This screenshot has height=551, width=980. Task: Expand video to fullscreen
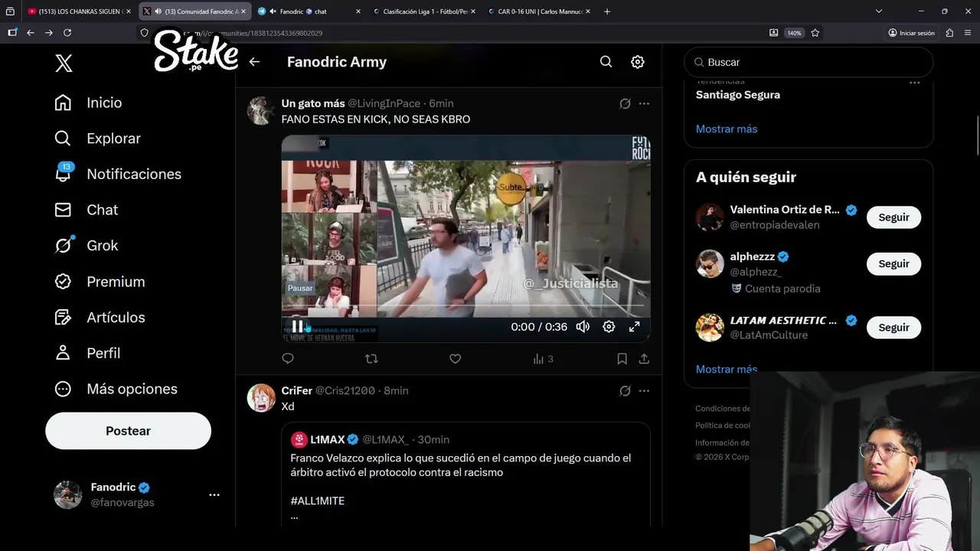634,327
